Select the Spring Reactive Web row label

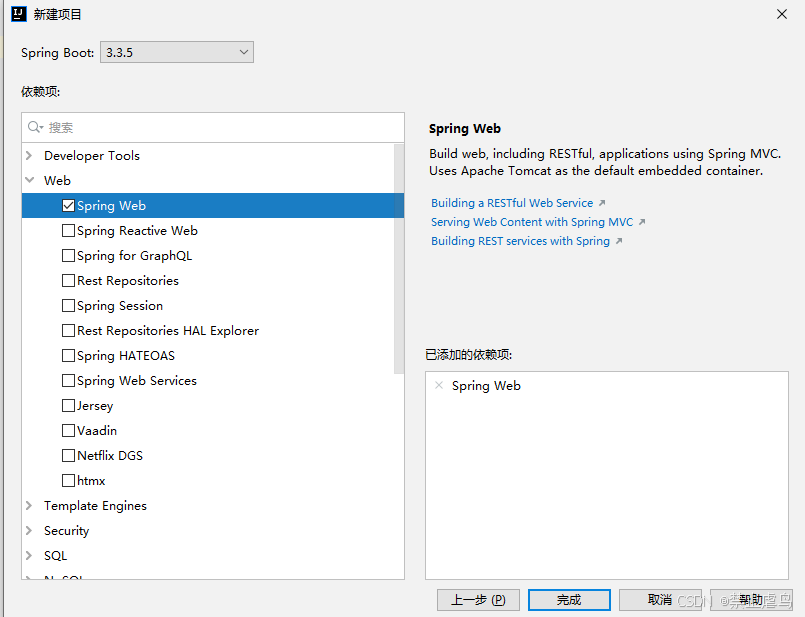(137, 230)
